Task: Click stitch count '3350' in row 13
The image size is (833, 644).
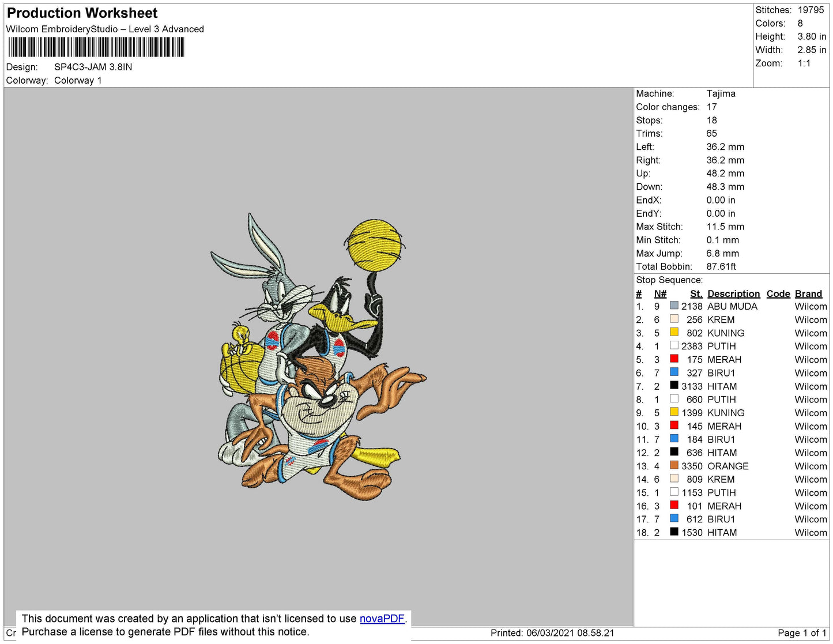Action: [x=692, y=466]
